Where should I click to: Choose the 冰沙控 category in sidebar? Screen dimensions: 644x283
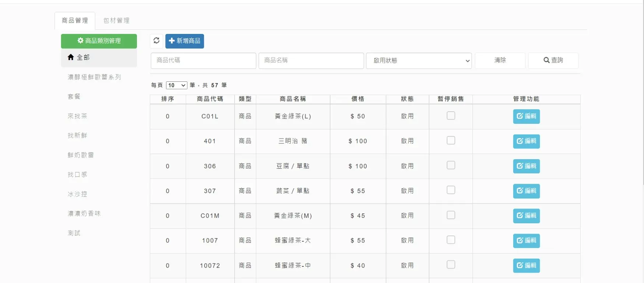[x=77, y=194]
